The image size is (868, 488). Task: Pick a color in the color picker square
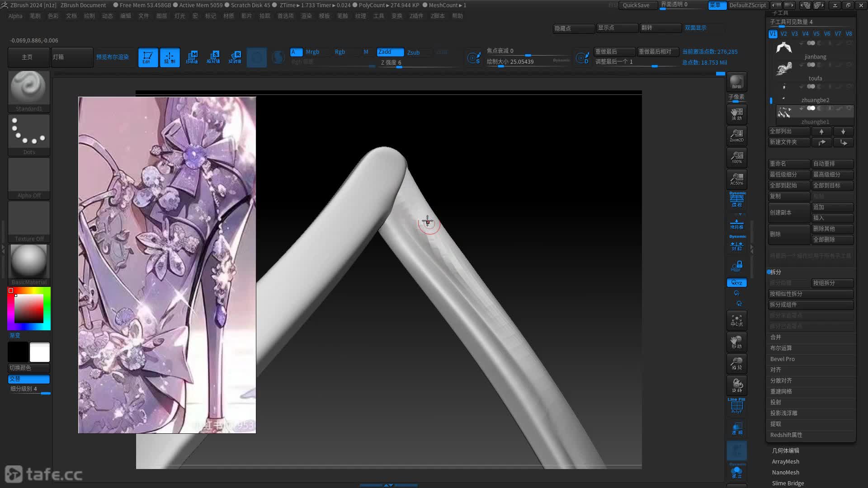click(x=29, y=309)
